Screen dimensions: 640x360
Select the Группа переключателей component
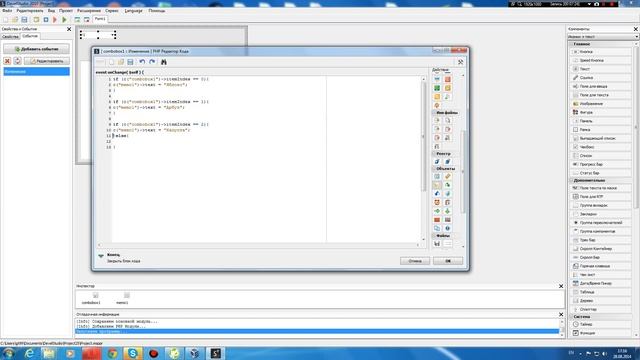(x=600, y=223)
